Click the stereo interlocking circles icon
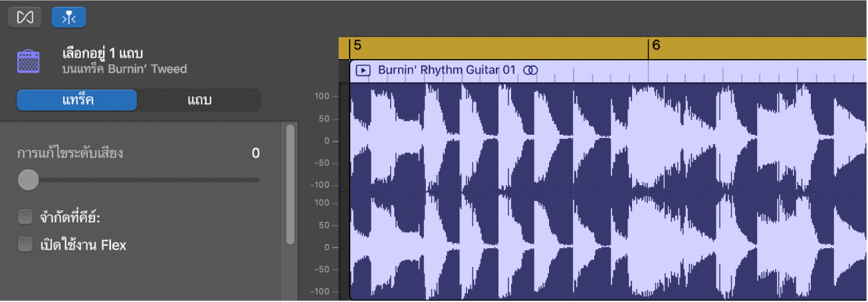The image size is (868, 302). click(x=530, y=70)
